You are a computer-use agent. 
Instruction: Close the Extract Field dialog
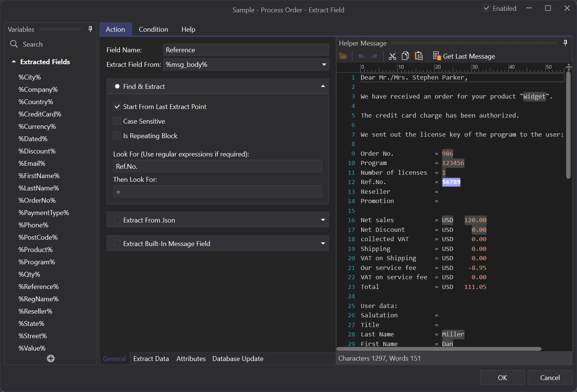click(x=567, y=8)
